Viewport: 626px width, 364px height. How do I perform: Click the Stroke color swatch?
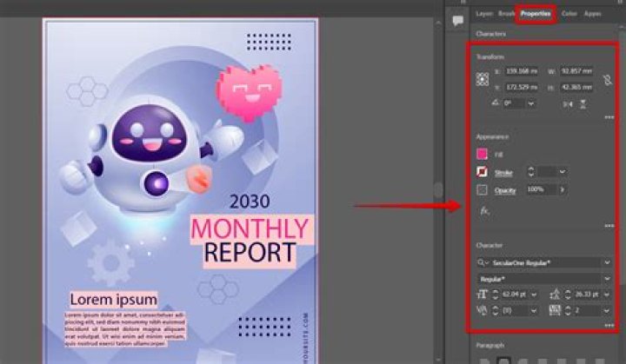pyautogui.click(x=482, y=172)
